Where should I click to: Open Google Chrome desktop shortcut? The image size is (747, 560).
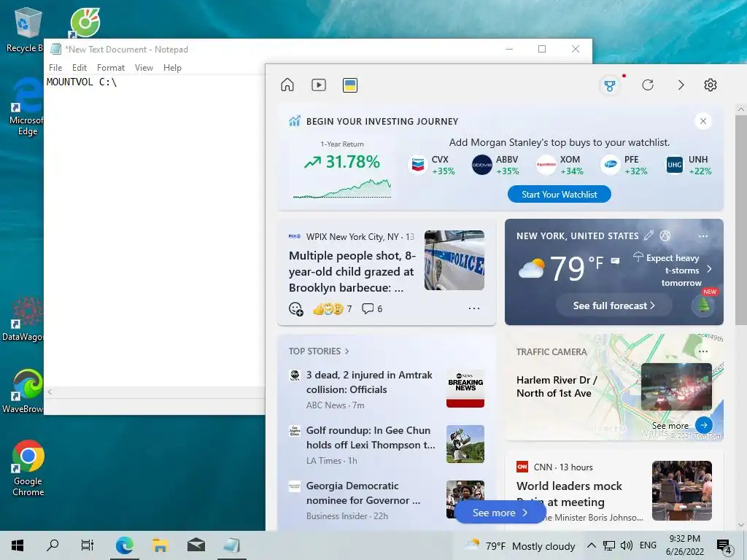(x=28, y=468)
